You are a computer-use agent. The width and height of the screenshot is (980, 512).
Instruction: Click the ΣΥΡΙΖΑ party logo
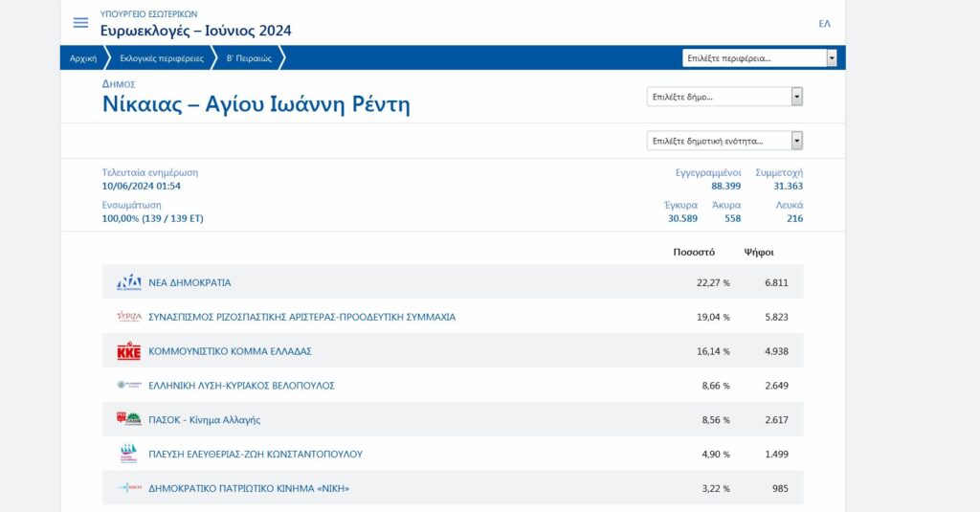click(129, 317)
